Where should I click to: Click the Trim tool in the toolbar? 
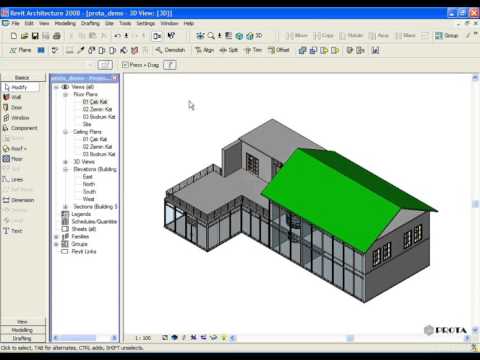(x=253, y=50)
